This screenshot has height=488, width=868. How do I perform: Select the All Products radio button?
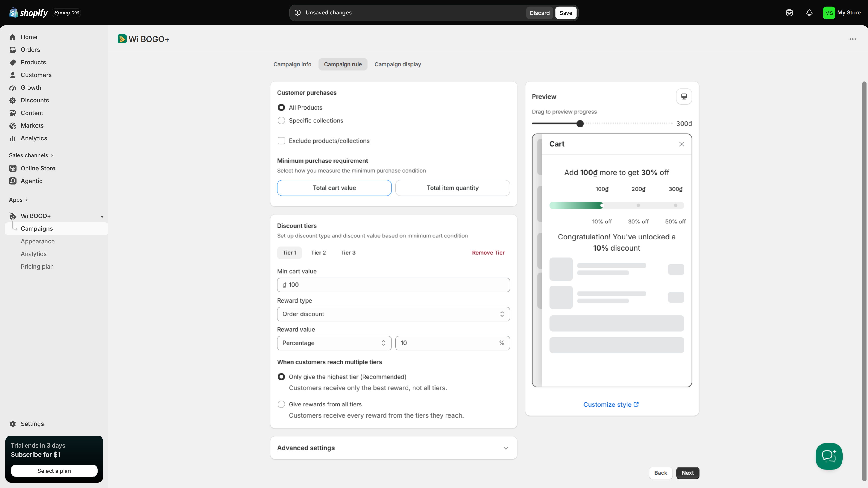point(281,108)
